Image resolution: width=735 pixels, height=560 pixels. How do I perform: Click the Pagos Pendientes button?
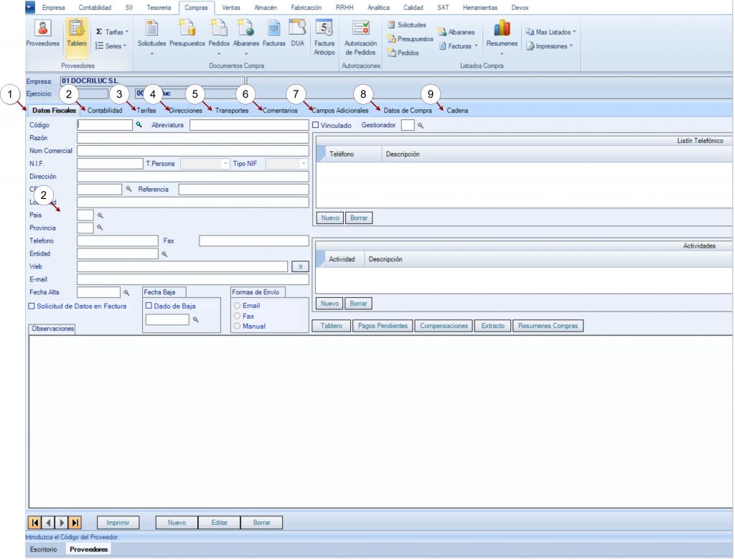382,326
